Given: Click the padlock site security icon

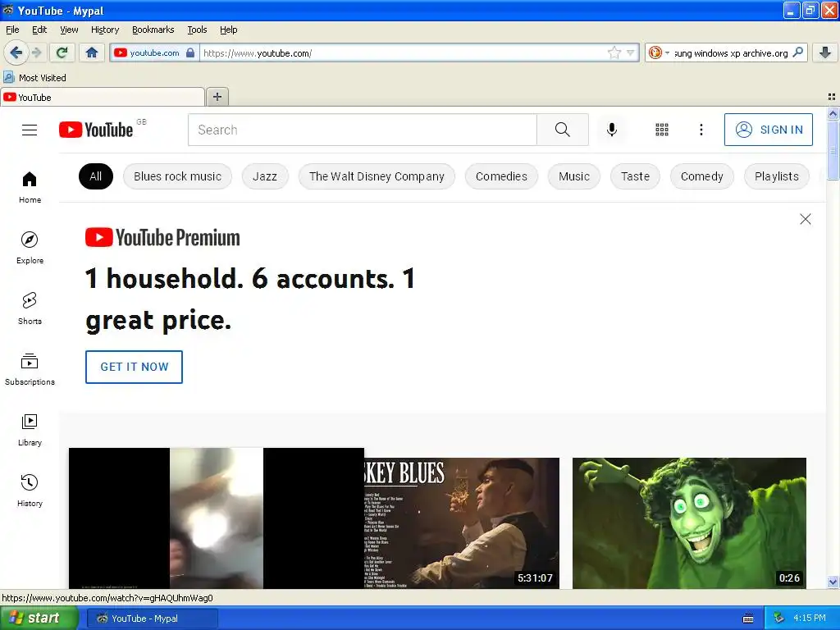Looking at the screenshot, I should click(190, 52).
